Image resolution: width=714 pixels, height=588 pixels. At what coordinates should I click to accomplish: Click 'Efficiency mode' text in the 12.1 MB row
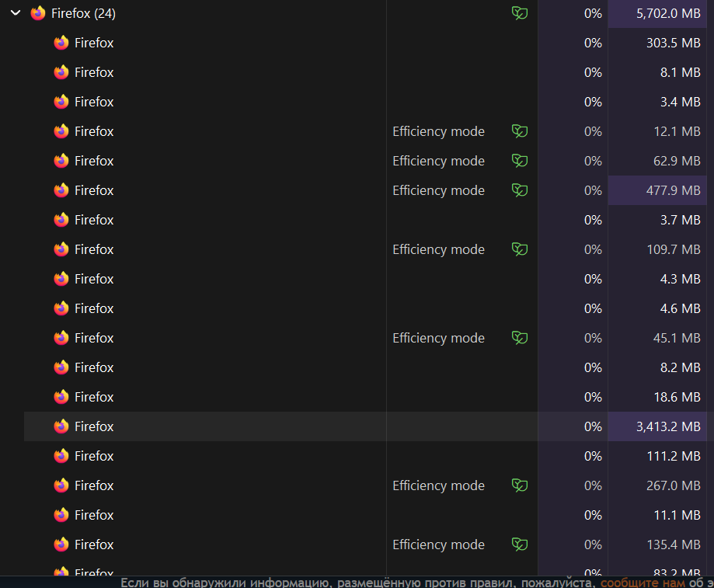pos(438,131)
